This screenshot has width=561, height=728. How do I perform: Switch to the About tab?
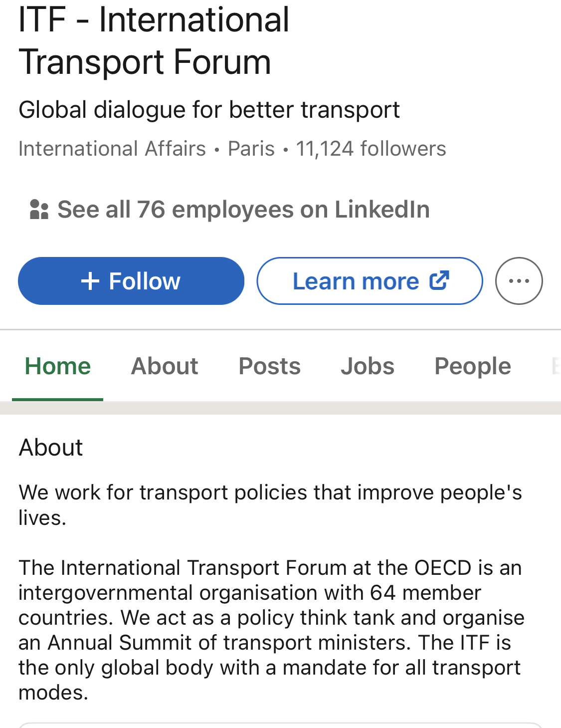pos(165,366)
